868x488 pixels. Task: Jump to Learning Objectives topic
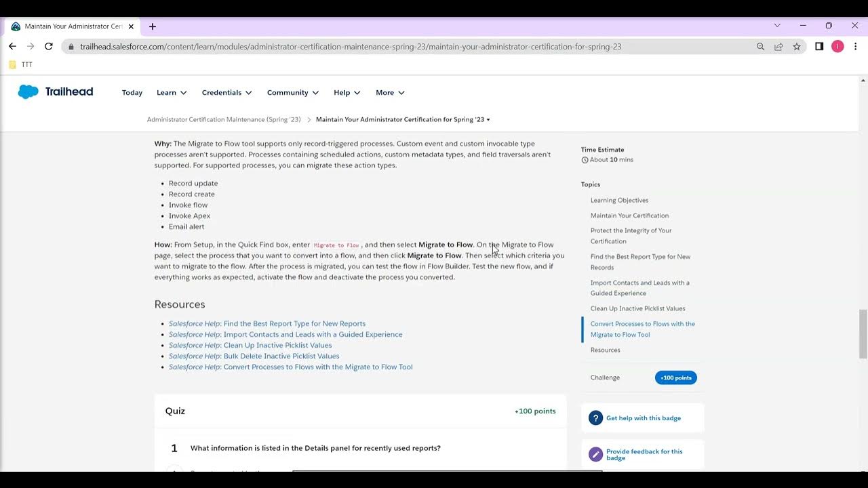[x=619, y=201]
